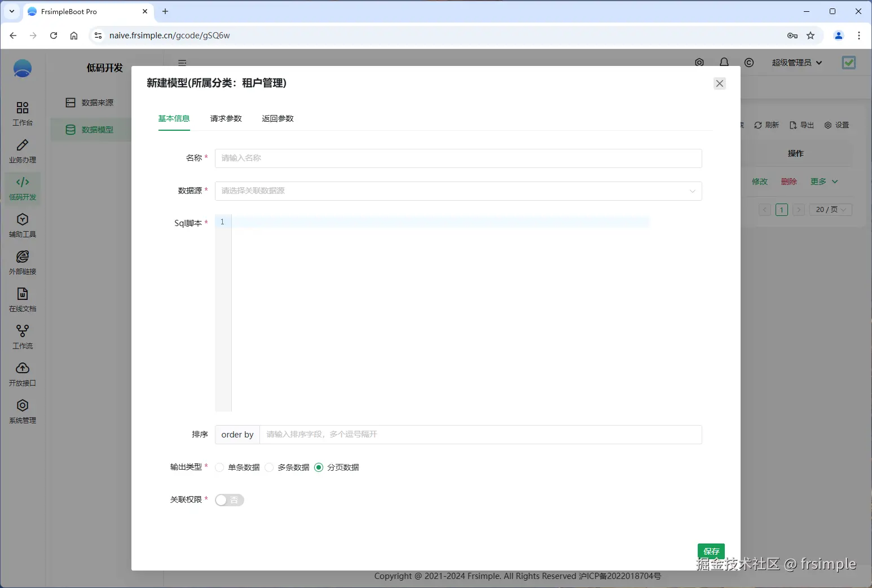The height and width of the screenshot is (588, 872).
Task: Open the notification bell
Action: pyautogui.click(x=724, y=62)
